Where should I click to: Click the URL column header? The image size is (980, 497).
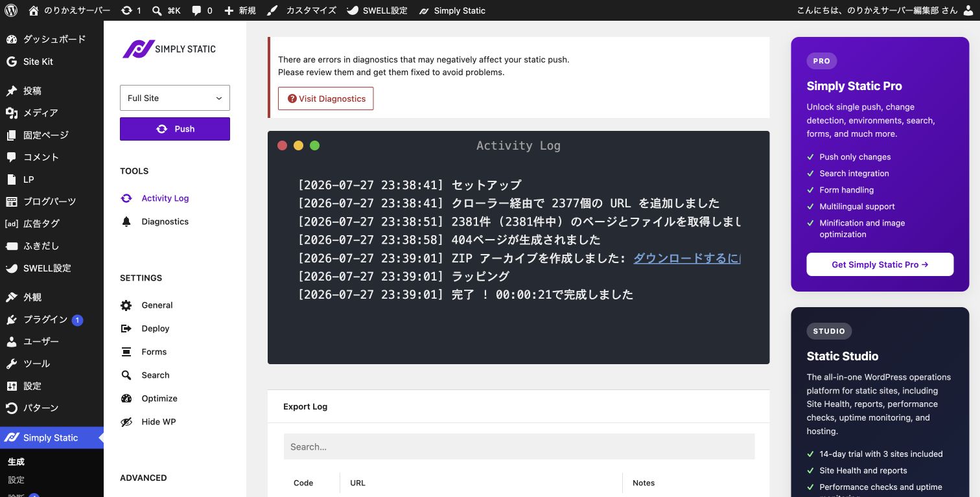pos(358,483)
